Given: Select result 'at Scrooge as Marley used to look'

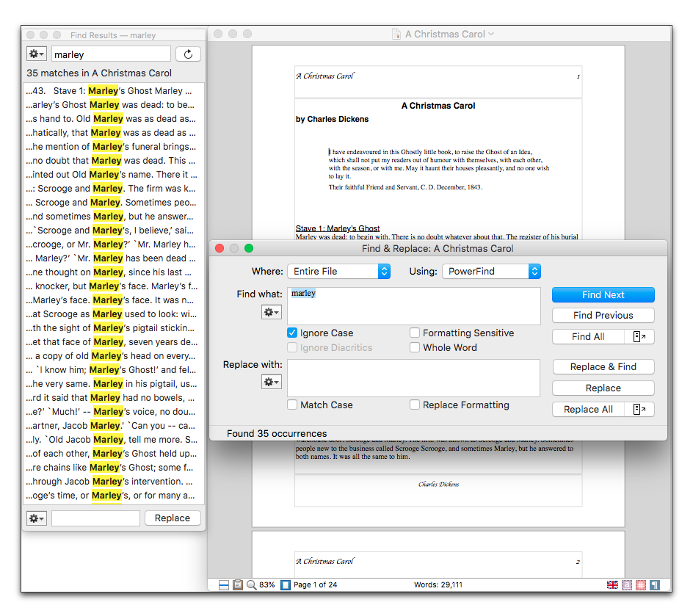Looking at the screenshot, I should coord(114,314).
